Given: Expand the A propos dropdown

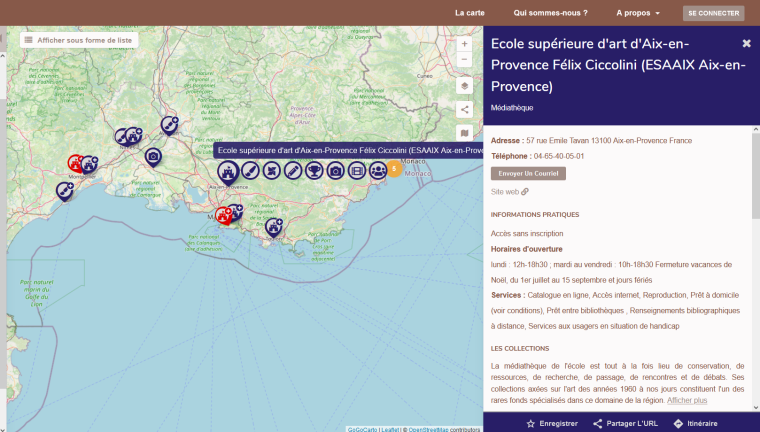Looking at the screenshot, I should 638,13.
